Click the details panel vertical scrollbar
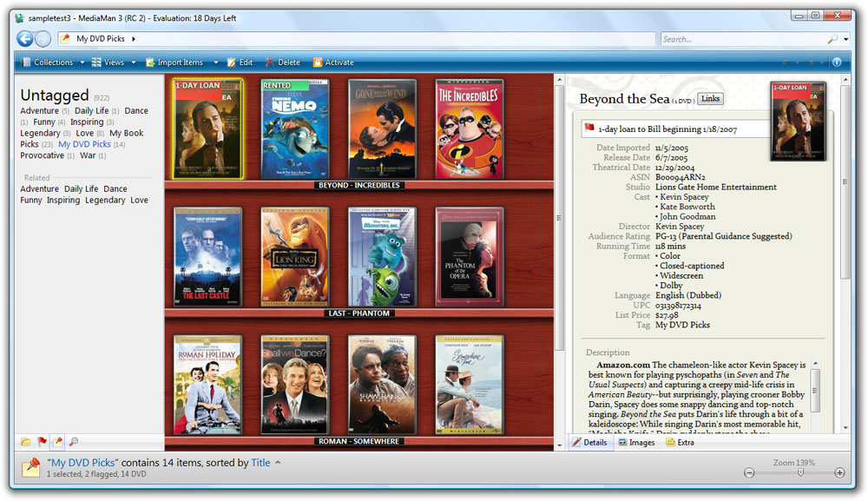The width and height of the screenshot is (868, 501). point(845,254)
